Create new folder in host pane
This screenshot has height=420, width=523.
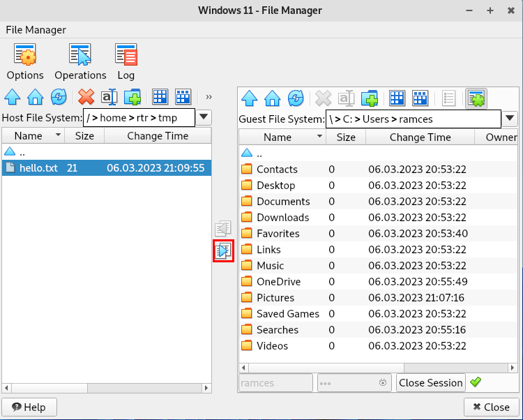132,97
